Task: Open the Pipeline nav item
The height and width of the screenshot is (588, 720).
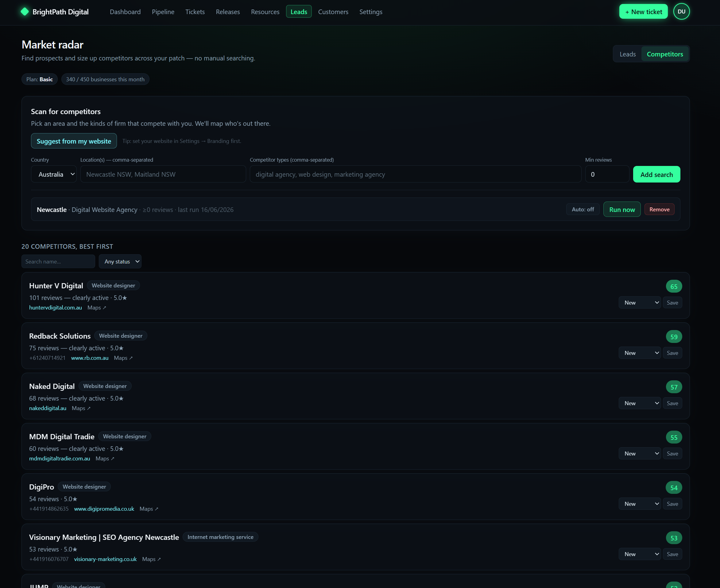Action: [163, 12]
